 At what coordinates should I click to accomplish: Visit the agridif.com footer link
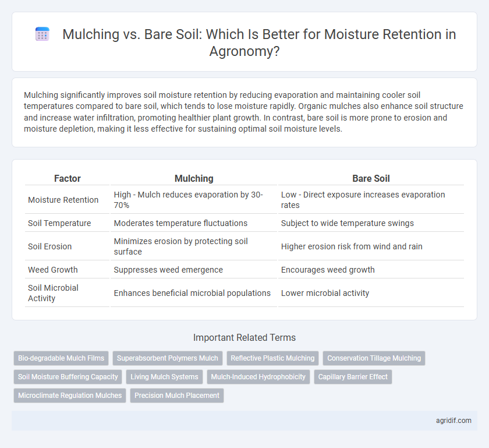[453, 421]
